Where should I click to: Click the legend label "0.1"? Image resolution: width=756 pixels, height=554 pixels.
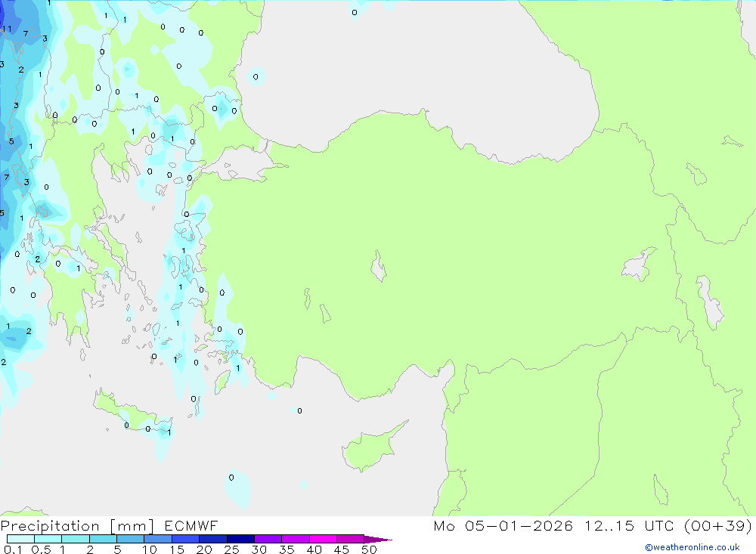[13, 549]
